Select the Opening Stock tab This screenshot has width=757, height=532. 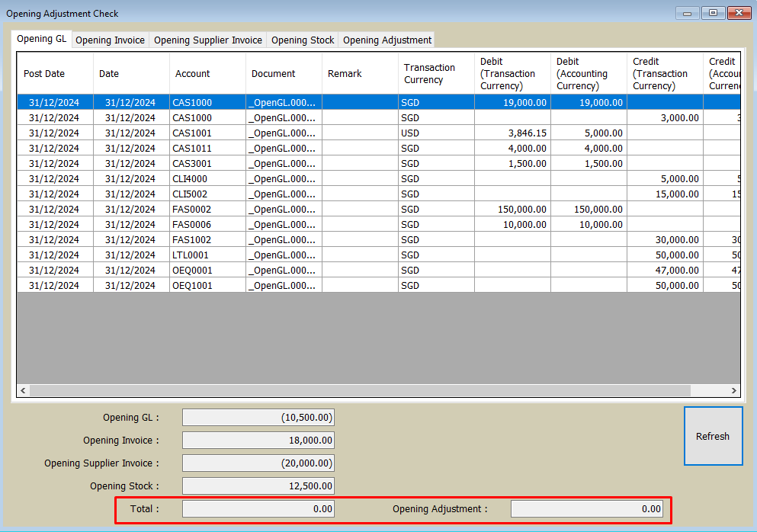click(x=303, y=40)
